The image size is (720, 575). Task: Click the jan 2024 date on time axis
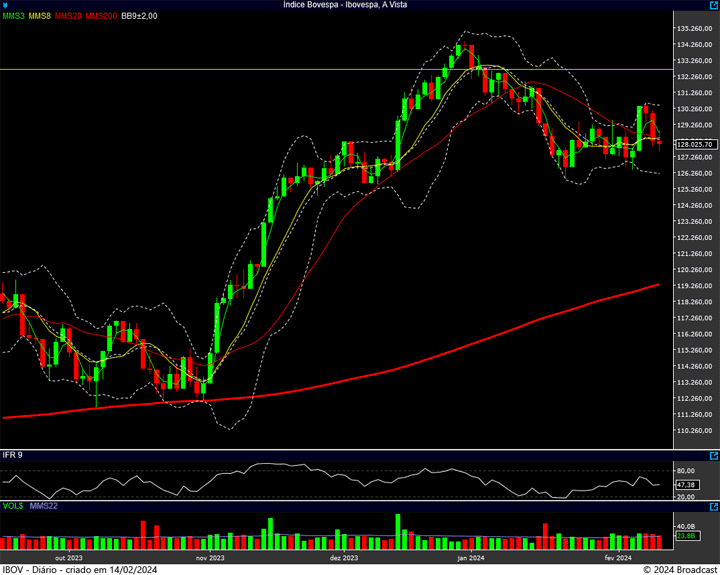pos(470,558)
